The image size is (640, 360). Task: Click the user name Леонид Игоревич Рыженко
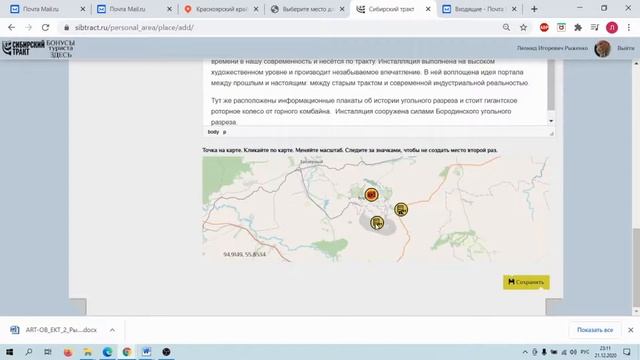coord(552,48)
